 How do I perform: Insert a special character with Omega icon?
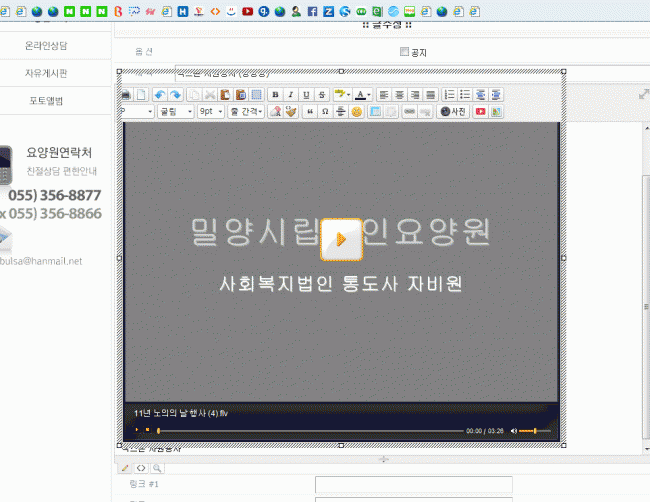325,112
